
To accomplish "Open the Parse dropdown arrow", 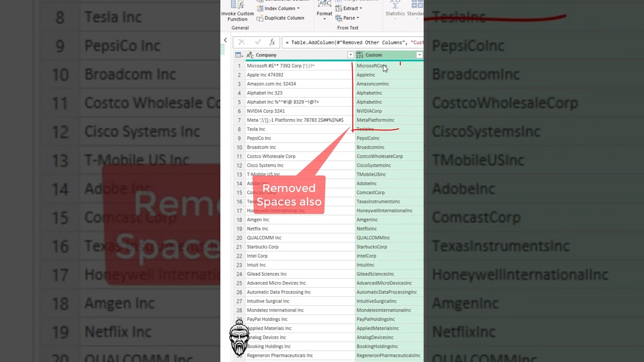I will [x=358, y=18].
